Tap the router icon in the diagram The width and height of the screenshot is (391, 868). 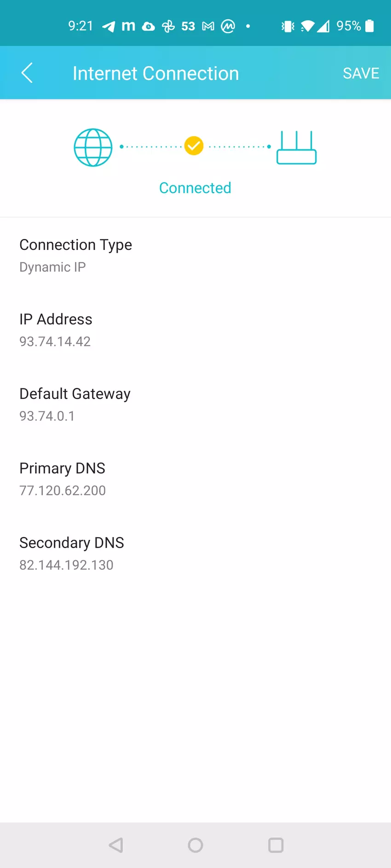coord(296,148)
